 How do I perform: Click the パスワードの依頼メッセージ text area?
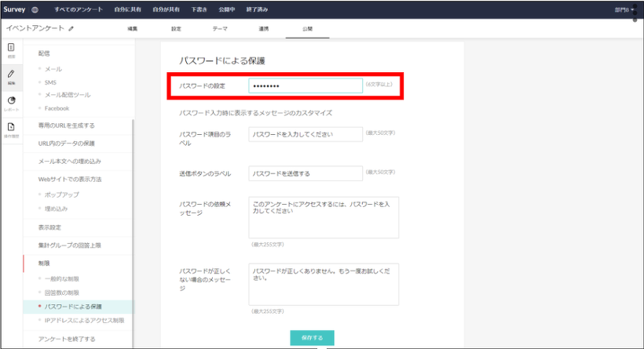click(324, 216)
